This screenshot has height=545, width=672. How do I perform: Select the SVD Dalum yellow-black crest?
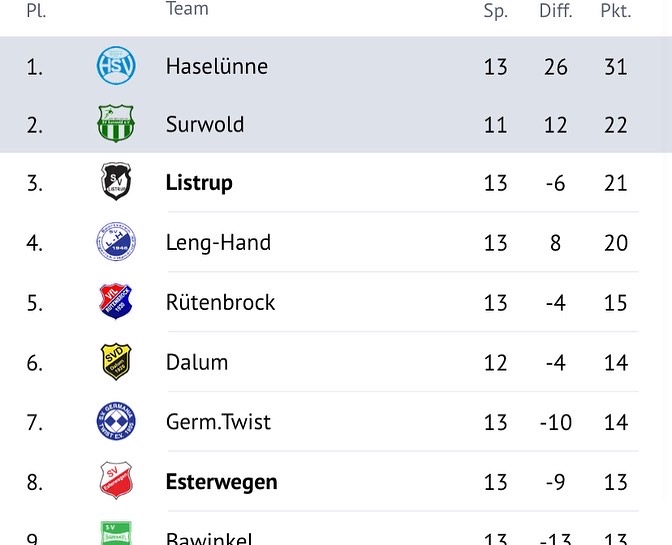116,362
